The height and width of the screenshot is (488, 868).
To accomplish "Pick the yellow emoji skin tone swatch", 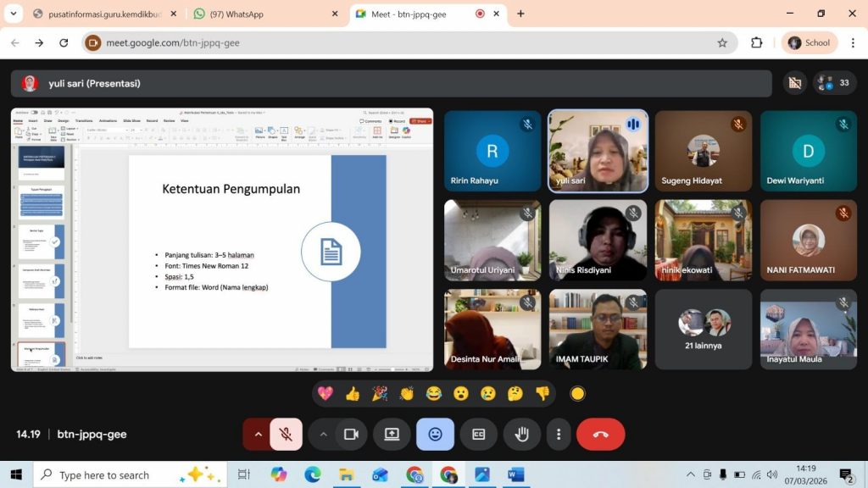I will [577, 393].
